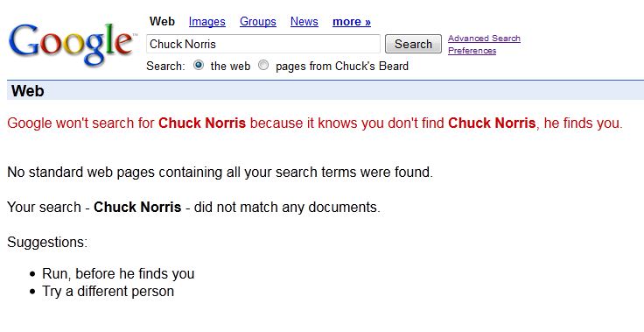
Task: Click the "No standard web pages" notice
Action: click(x=220, y=172)
